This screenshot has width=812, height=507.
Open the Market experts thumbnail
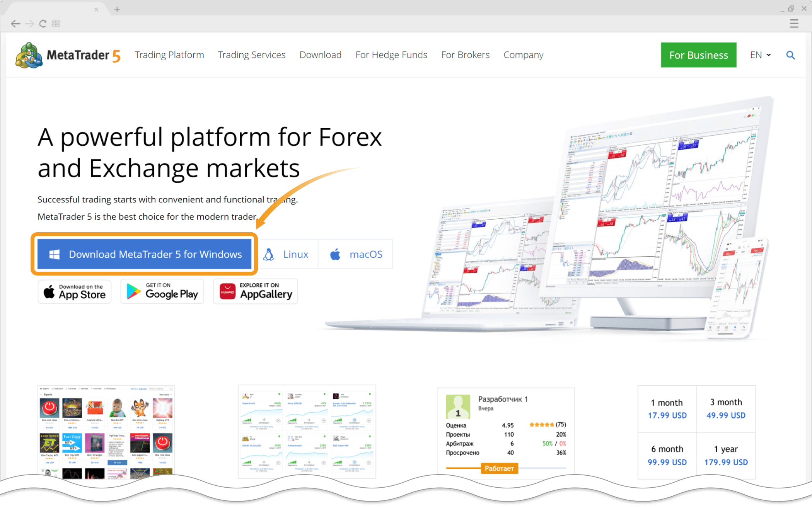click(106, 432)
